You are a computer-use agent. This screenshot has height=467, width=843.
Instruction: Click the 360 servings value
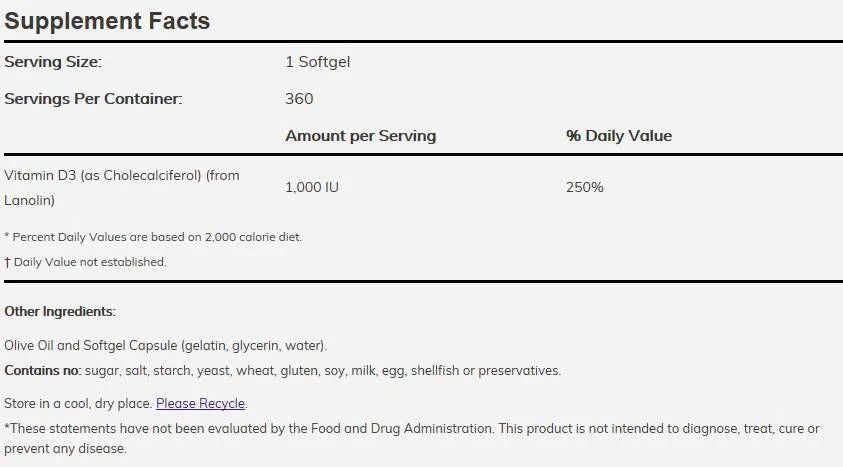299,99
